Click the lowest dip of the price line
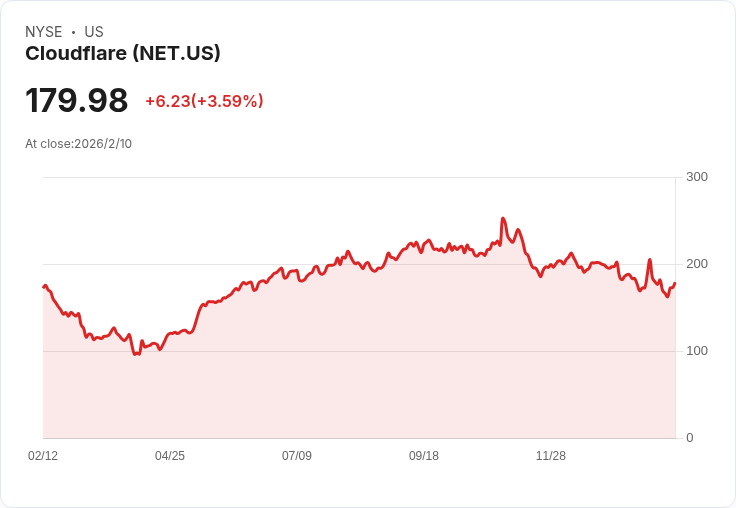The width and height of the screenshot is (736, 508). click(x=135, y=354)
